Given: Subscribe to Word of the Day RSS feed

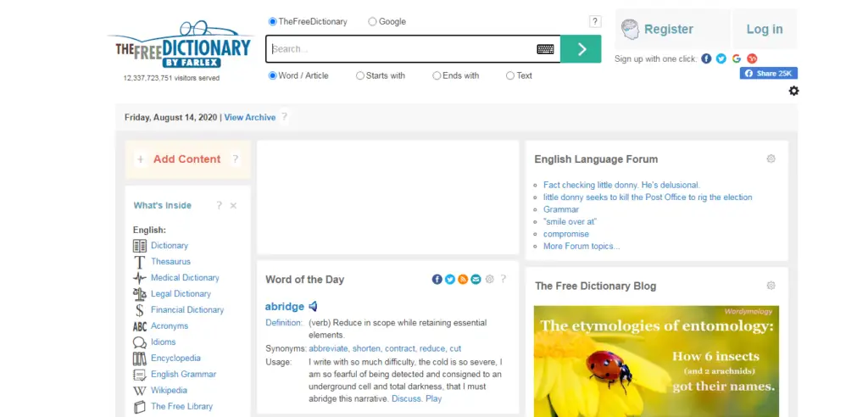Looking at the screenshot, I should (463, 280).
